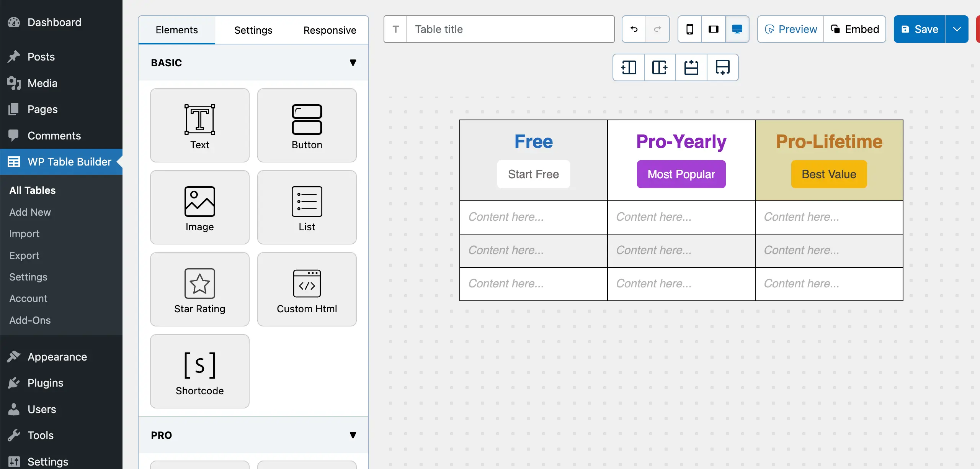
Task: Switch to tablet device view
Action: (713, 29)
